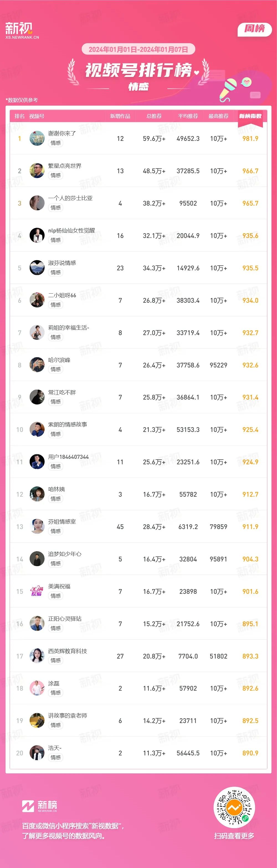
Task: Click the 周榜 badge
Action: coord(255,29)
